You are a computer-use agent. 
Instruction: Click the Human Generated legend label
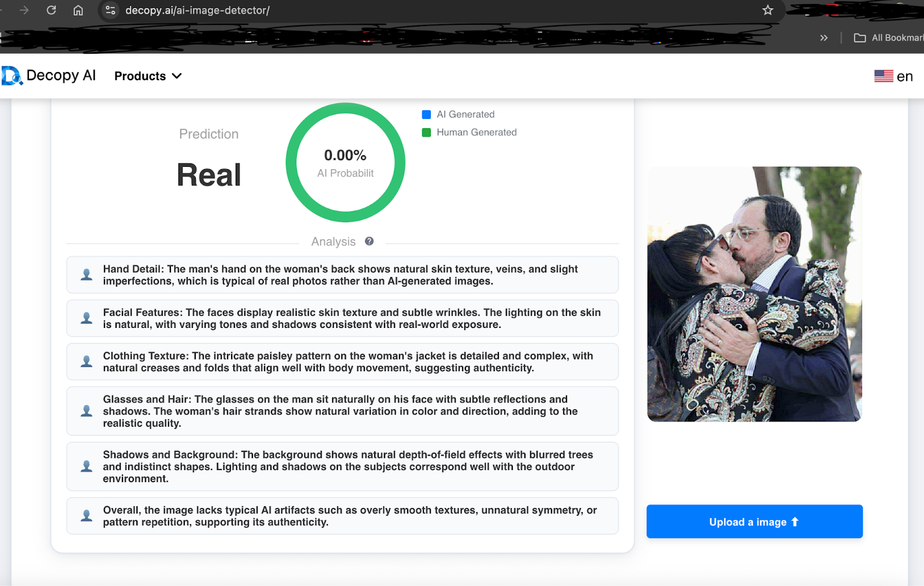click(x=476, y=132)
